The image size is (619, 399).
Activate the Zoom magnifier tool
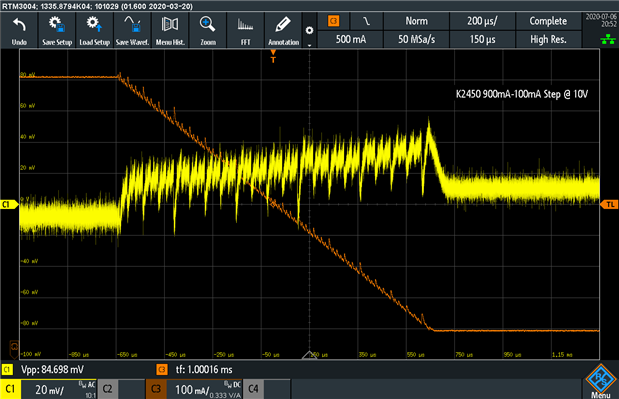tap(208, 30)
